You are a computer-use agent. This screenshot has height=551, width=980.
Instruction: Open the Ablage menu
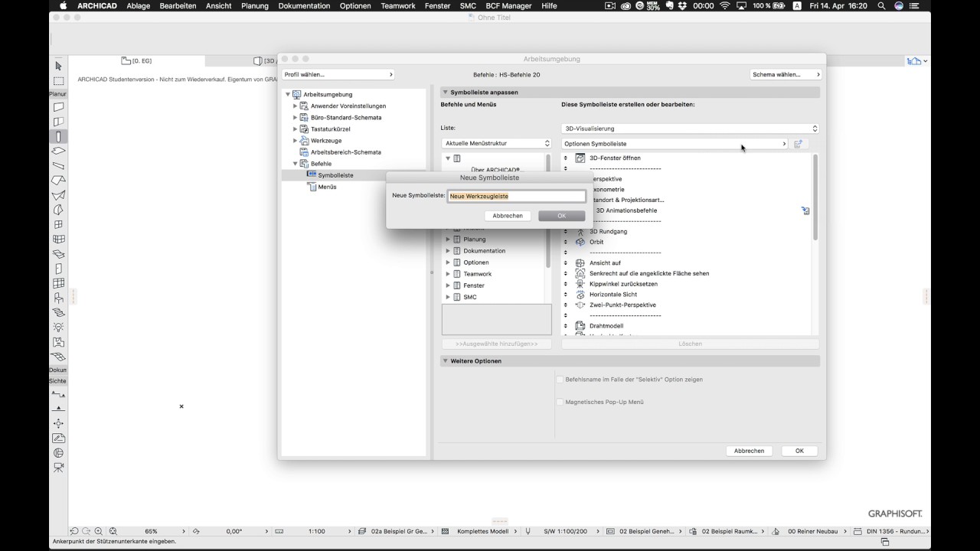click(x=139, y=5)
